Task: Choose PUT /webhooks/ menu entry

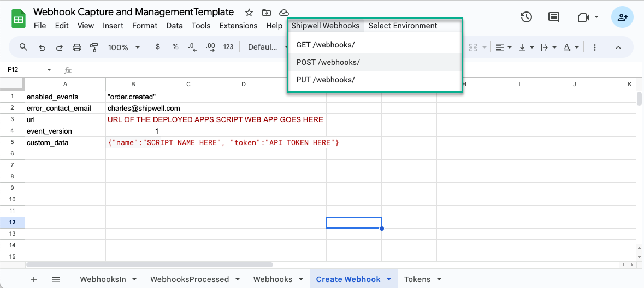Action: (x=375, y=80)
